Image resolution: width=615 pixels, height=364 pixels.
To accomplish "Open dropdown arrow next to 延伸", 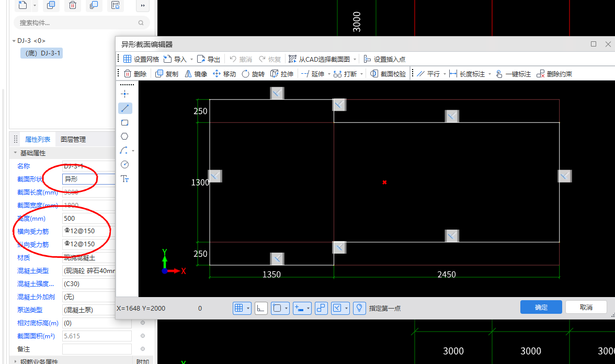I will (329, 74).
